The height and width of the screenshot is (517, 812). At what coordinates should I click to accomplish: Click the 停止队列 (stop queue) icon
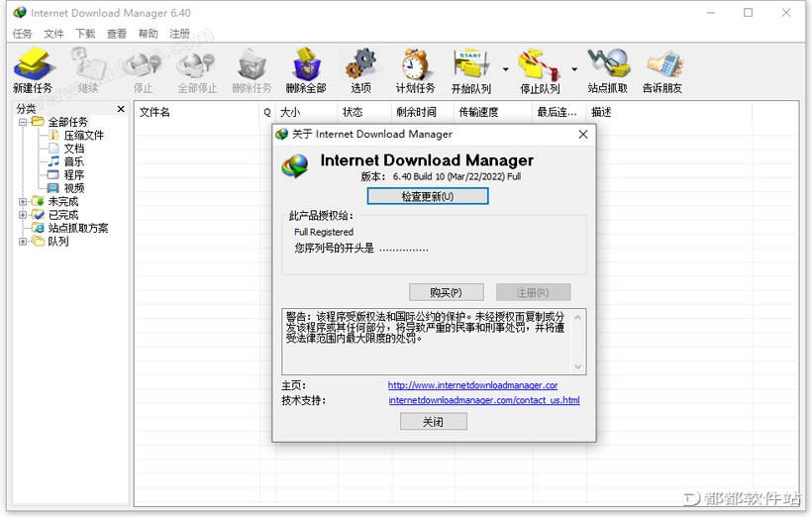540,71
